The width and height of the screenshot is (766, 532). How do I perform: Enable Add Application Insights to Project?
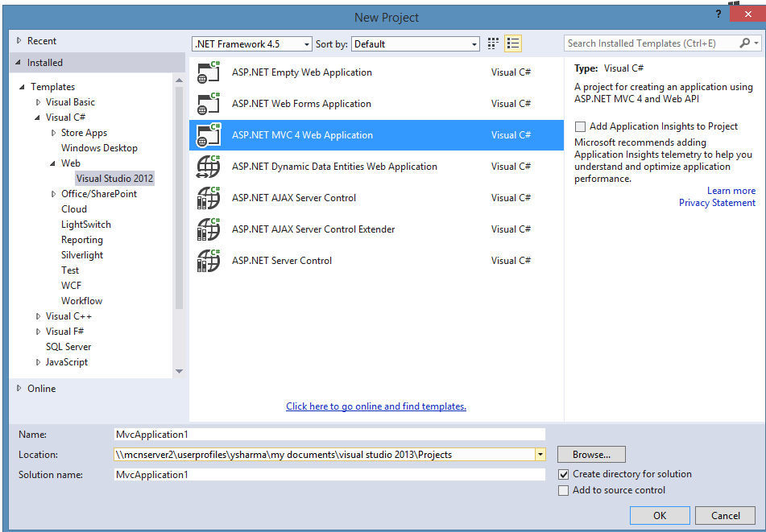tap(581, 127)
